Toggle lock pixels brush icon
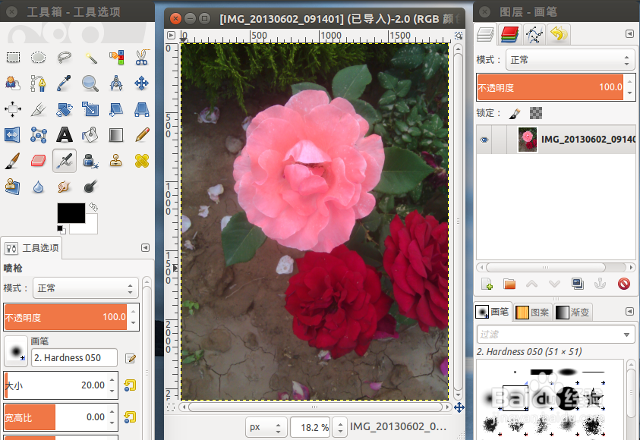This screenshot has height=440, width=640. 515,113
